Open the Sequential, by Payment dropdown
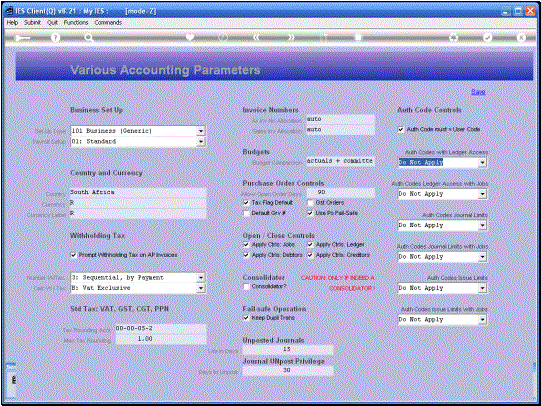Image resolution: width=541 pixels, height=406 pixels. point(201,277)
